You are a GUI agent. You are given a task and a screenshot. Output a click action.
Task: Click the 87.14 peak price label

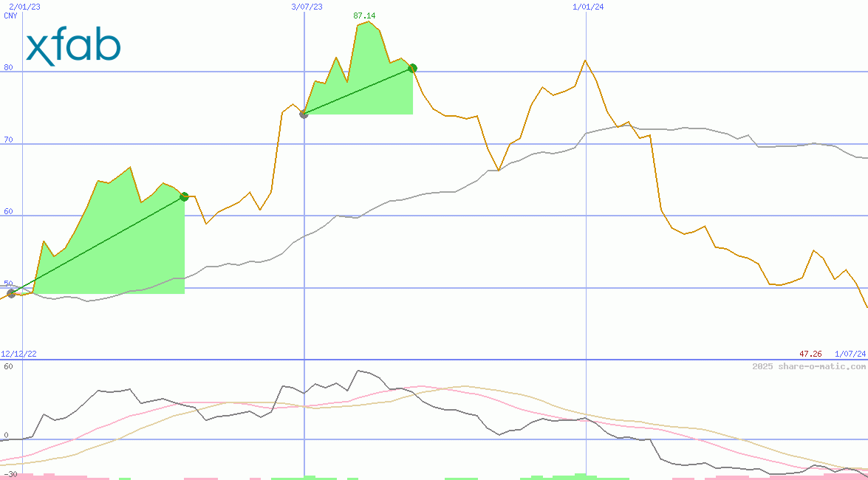(x=365, y=16)
